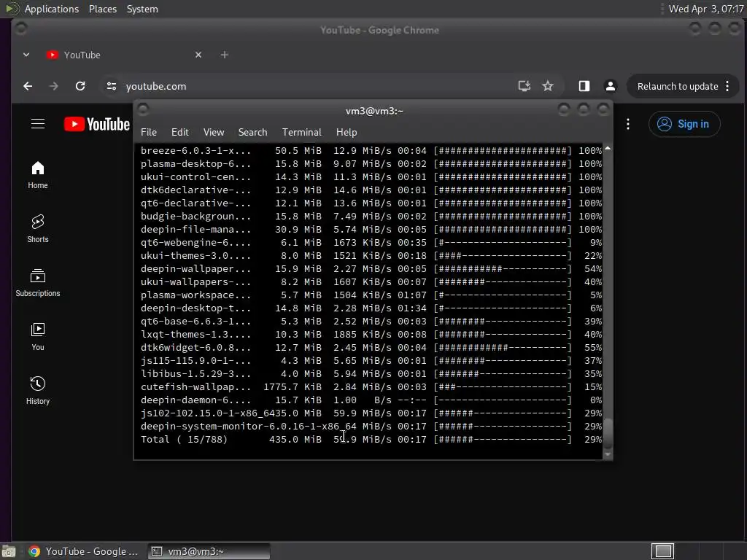The height and width of the screenshot is (560, 747).
Task: Reload the YouTube page
Action: [x=80, y=86]
